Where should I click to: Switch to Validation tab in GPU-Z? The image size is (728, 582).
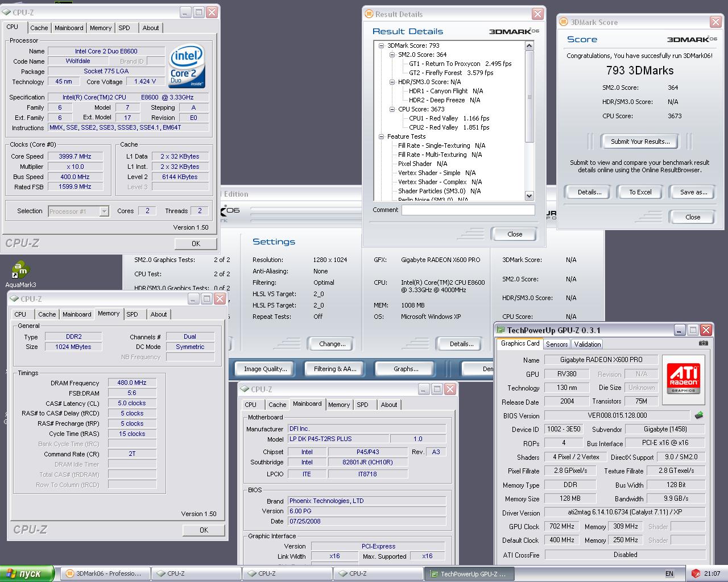pyautogui.click(x=588, y=344)
